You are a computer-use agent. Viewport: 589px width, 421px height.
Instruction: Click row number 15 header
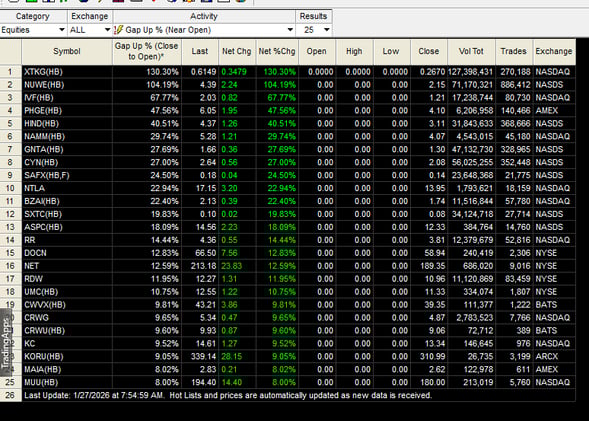11,253
